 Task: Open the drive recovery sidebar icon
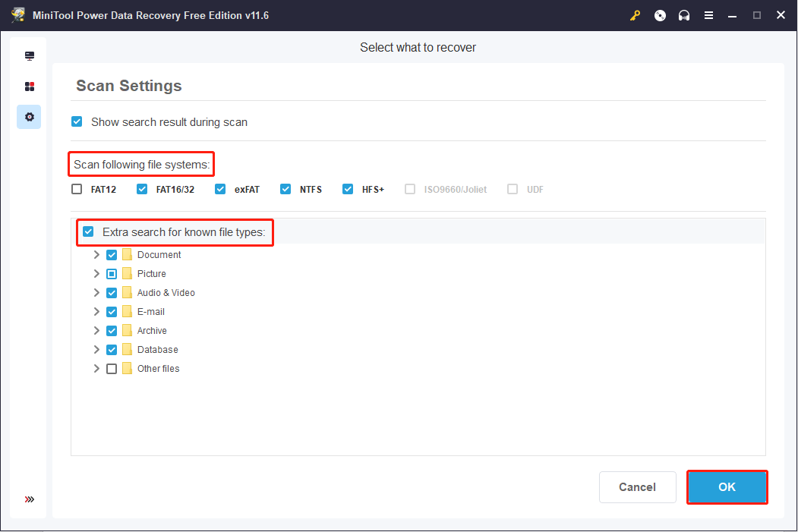(x=30, y=56)
